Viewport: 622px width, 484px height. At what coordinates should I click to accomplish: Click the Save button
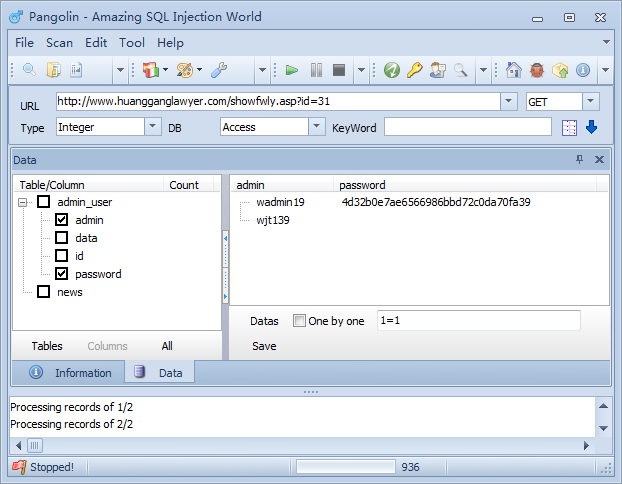264,346
